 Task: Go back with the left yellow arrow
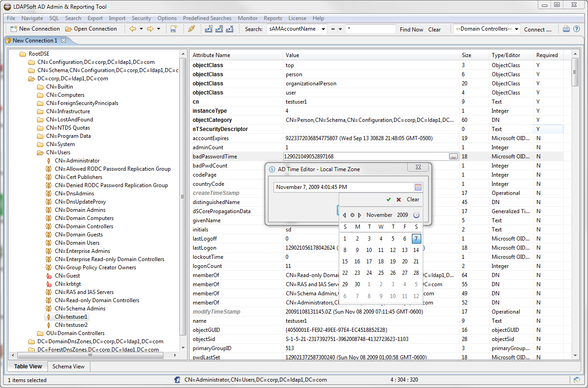click(x=133, y=29)
